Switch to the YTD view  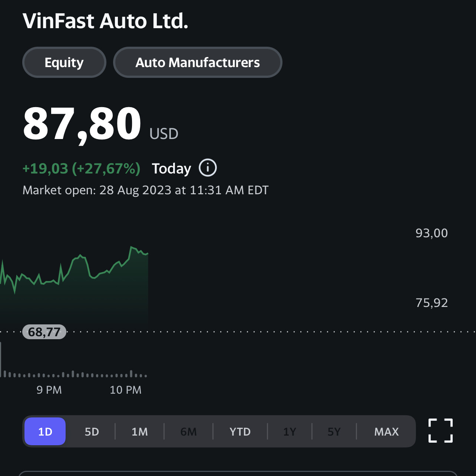pos(240,432)
